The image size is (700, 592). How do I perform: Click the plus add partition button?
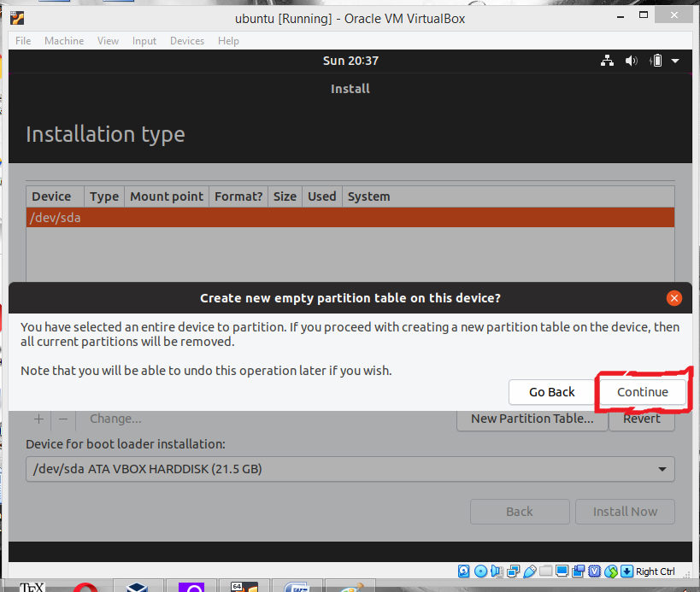click(x=38, y=419)
